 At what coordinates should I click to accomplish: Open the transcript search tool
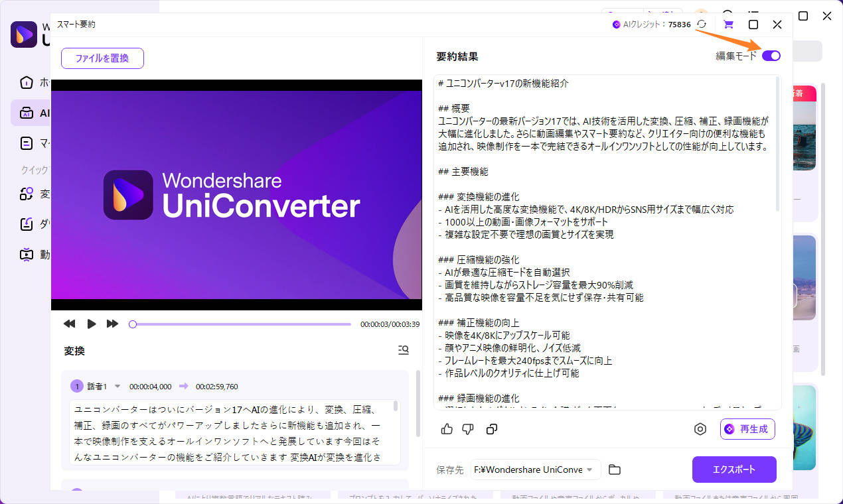click(403, 349)
